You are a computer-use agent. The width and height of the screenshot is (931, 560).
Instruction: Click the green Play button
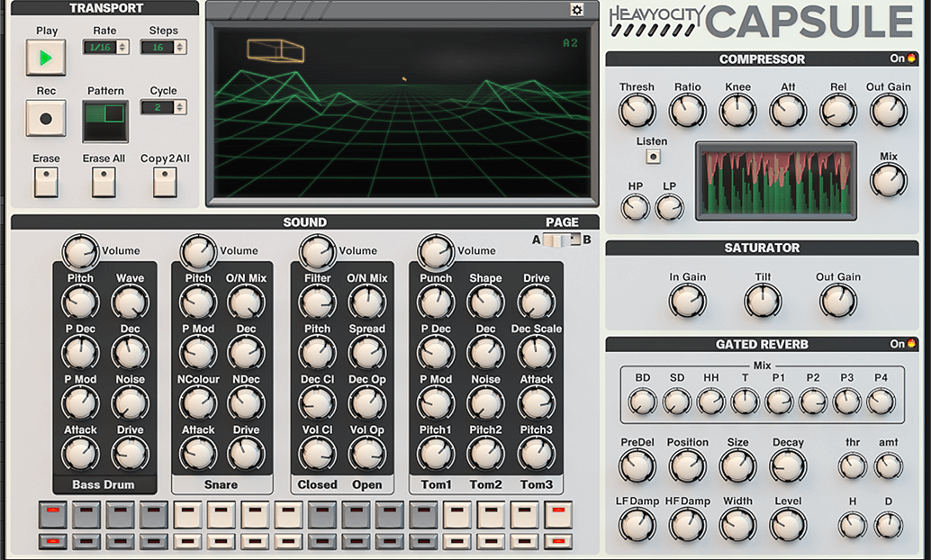46,59
